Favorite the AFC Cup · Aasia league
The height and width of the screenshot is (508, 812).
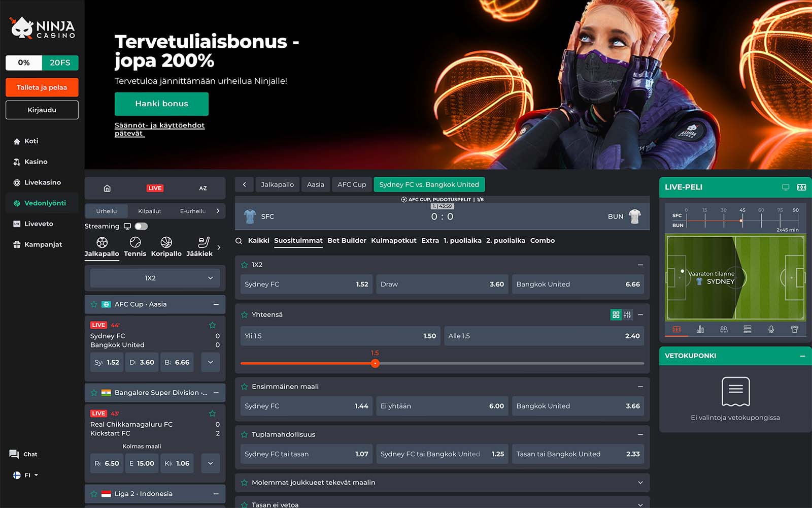pos(94,304)
